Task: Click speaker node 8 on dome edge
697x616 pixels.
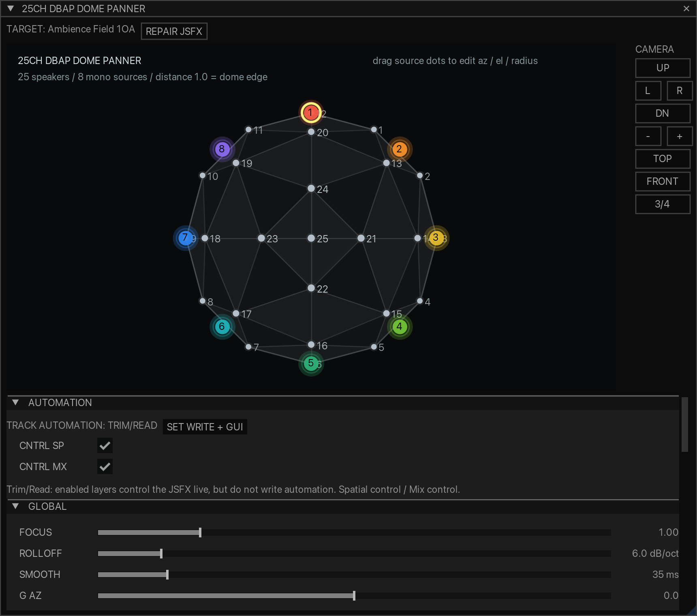Action: pos(203,301)
